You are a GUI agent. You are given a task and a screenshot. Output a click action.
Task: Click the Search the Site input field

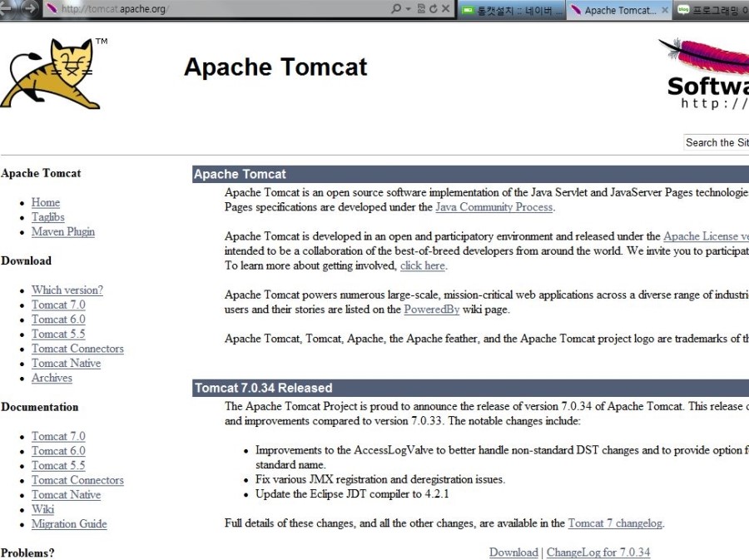point(716,142)
